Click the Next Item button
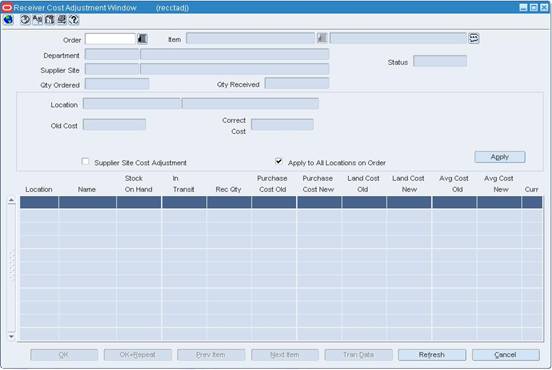 [285, 355]
